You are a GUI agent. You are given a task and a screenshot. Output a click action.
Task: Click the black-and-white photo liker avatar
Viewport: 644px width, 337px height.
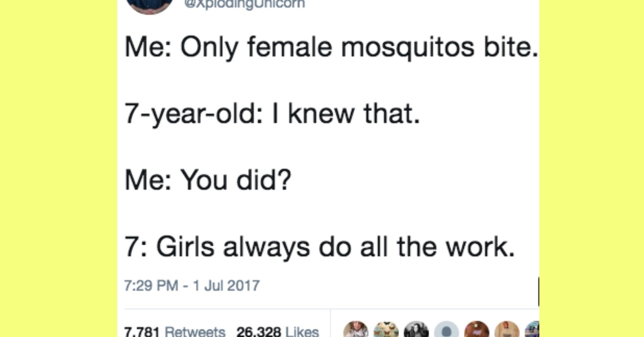pyautogui.click(x=416, y=330)
